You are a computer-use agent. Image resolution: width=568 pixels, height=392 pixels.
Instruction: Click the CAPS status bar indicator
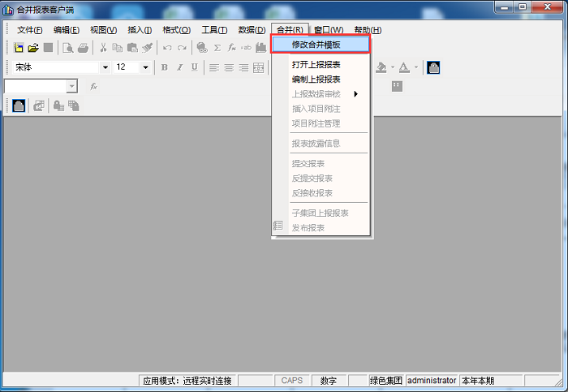tap(291, 381)
